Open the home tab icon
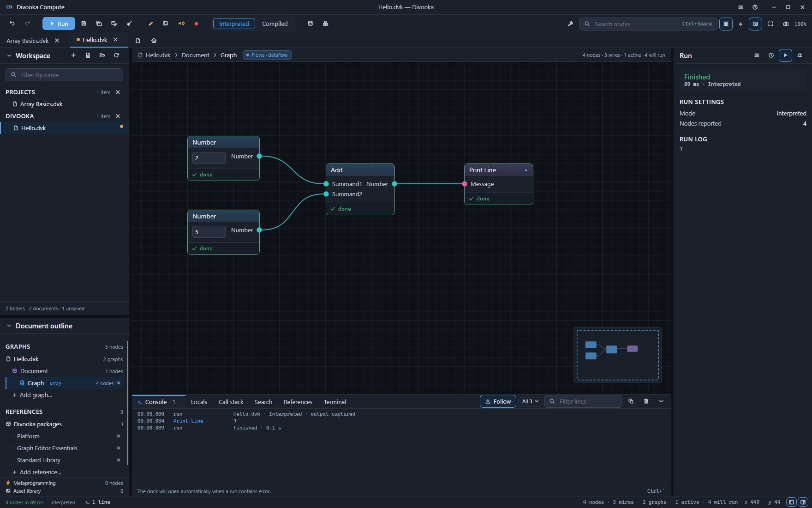This screenshot has height=508, width=812. [x=154, y=41]
